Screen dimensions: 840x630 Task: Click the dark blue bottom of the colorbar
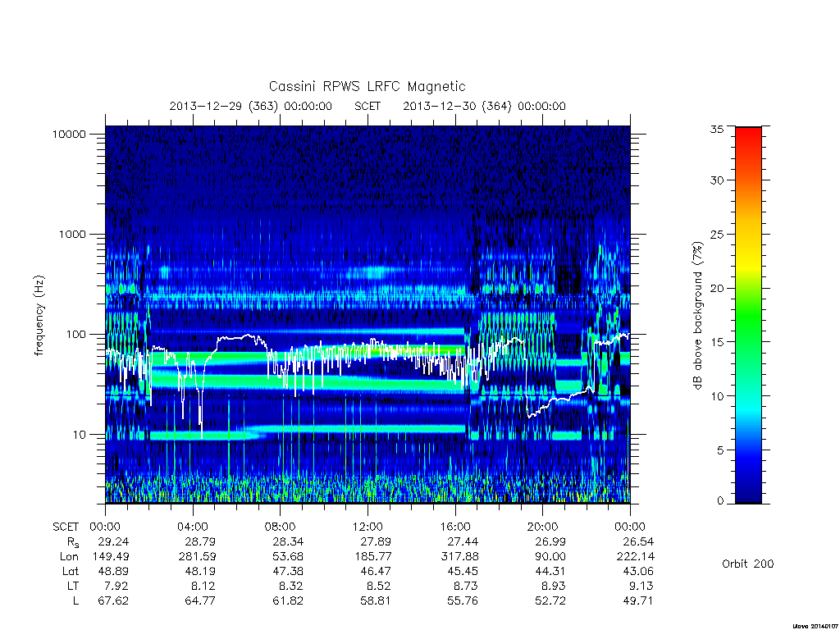[x=748, y=491]
